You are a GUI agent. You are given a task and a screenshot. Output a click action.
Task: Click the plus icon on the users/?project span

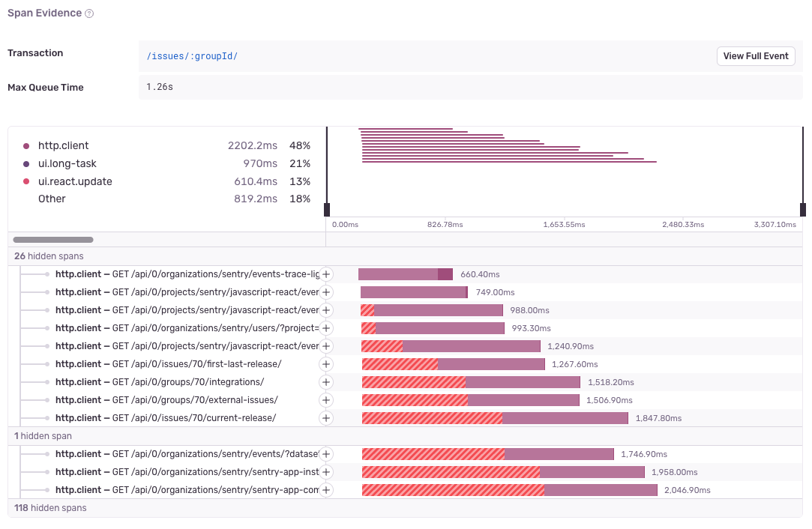point(326,328)
